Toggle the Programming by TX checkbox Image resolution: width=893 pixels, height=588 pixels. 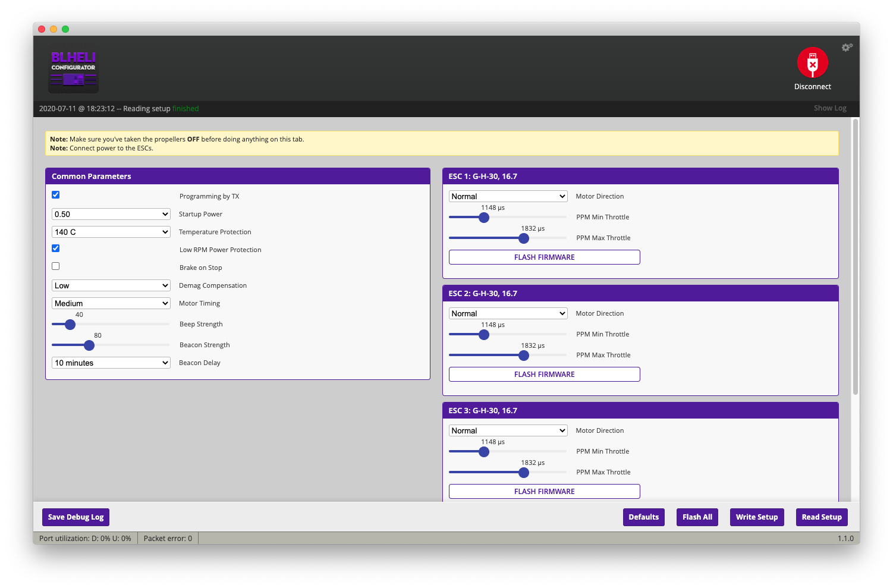pyautogui.click(x=56, y=195)
